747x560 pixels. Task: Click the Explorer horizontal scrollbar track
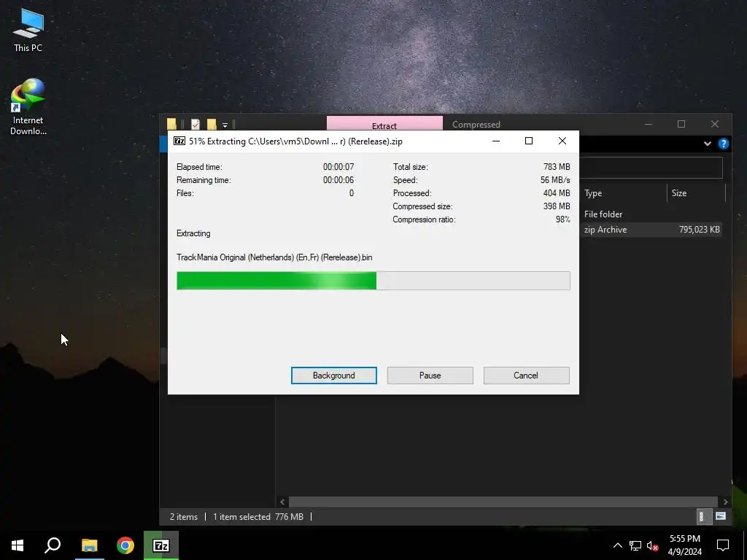coord(503,502)
